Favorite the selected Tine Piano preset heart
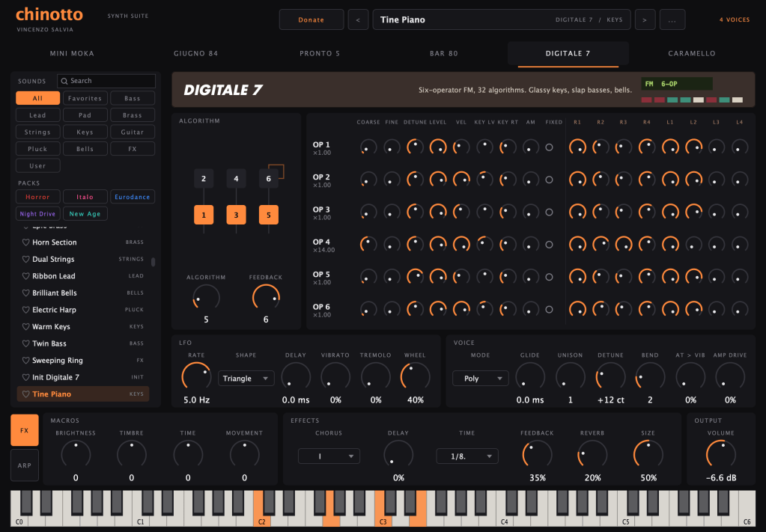 (26, 394)
